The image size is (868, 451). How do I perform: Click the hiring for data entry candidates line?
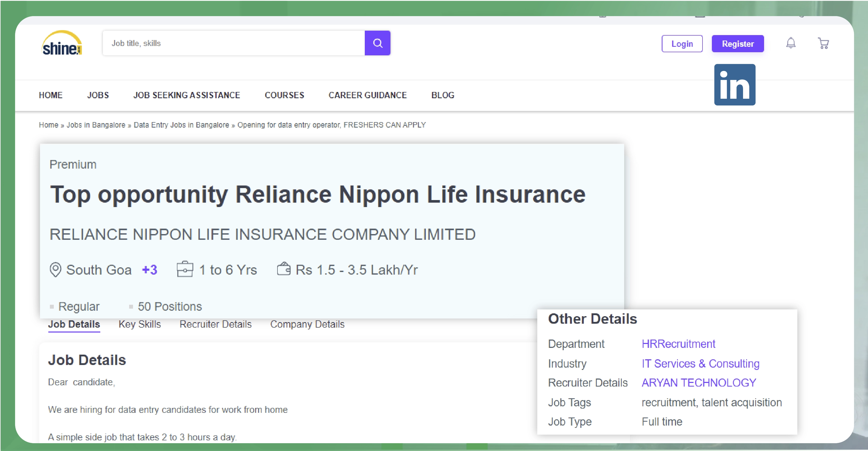168,410
